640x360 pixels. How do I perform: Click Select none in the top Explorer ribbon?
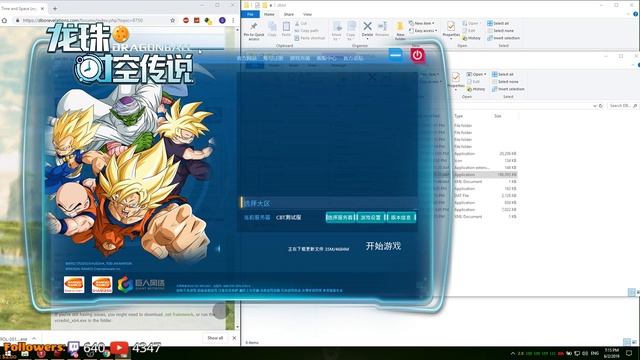click(500, 31)
